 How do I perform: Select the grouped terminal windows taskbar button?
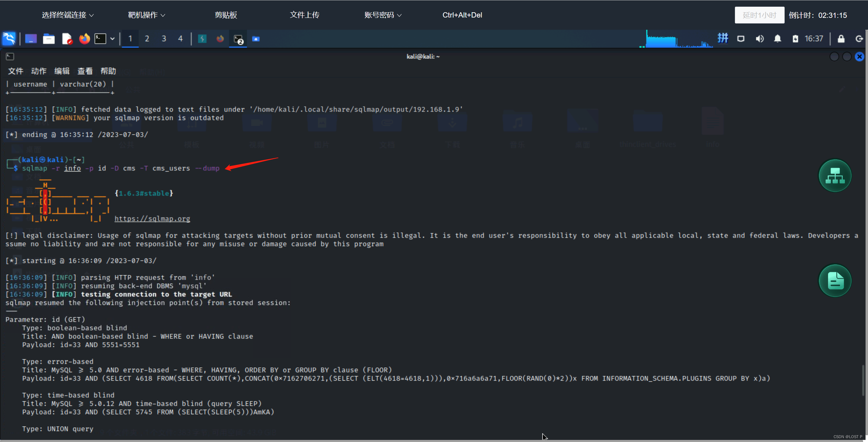(x=238, y=39)
